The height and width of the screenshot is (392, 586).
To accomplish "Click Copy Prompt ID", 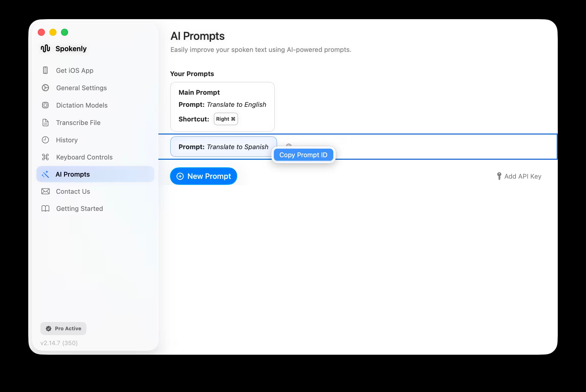I will pos(303,155).
